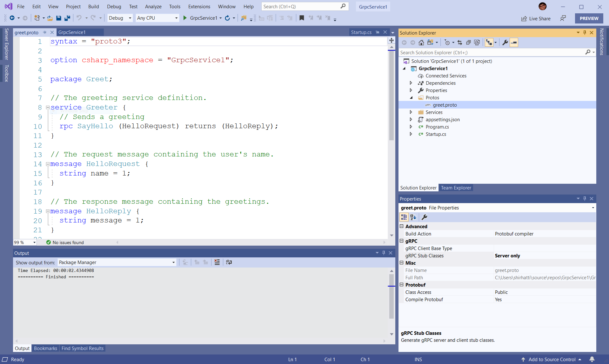Open the Debug menu

click(114, 6)
